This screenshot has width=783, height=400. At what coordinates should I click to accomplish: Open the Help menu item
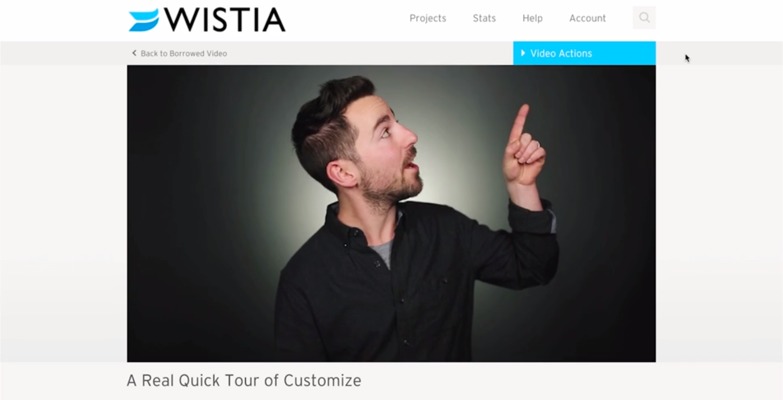532,18
